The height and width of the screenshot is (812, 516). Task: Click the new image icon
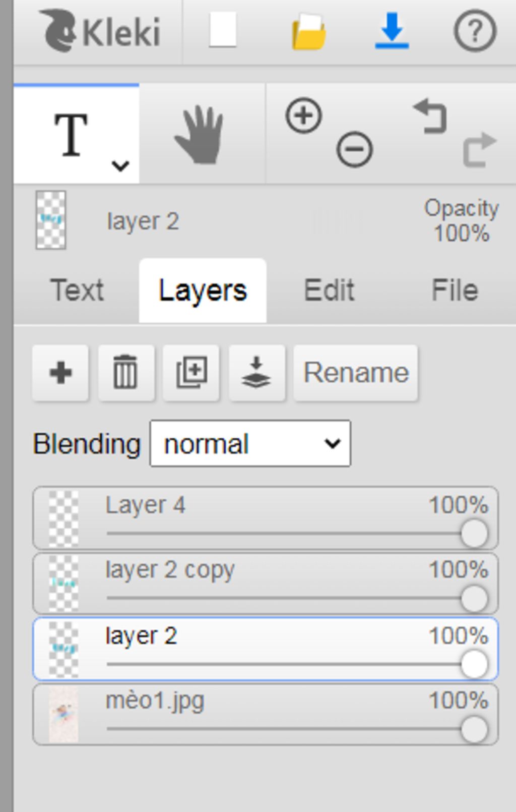pos(223,30)
